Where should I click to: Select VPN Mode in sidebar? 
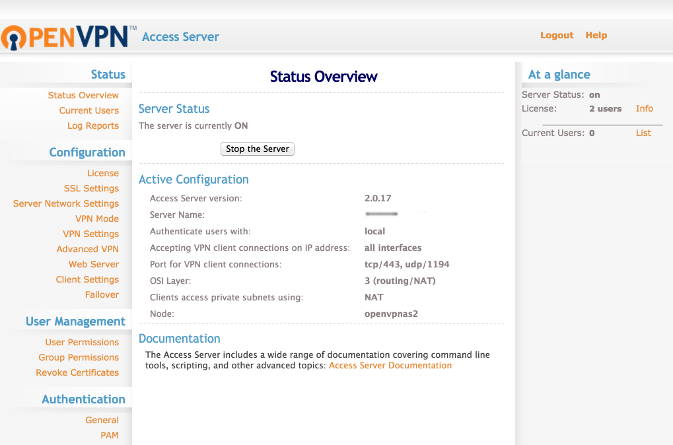97,218
